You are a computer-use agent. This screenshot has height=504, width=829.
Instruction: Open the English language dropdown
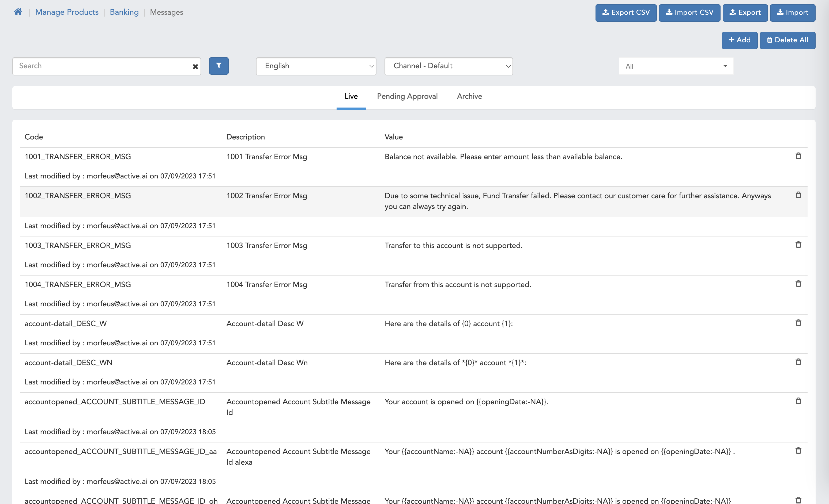pyautogui.click(x=316, y=66)
